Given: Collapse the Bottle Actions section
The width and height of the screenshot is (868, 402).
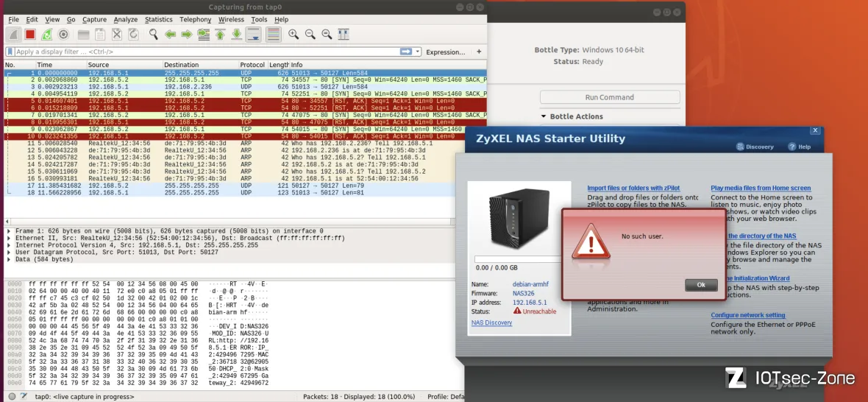Looking at the screenshot, I should click(543, 116).
